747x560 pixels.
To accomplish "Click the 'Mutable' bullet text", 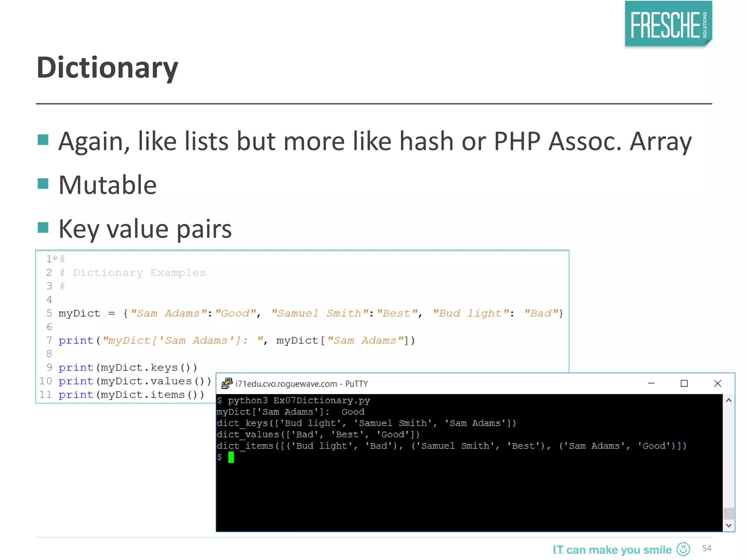I will (x=108, y=185).
